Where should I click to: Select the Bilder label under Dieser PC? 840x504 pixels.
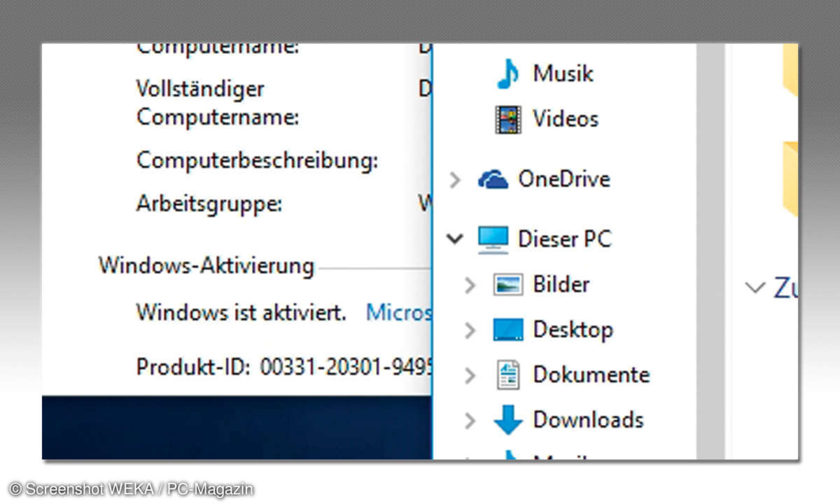pyautogui.click(x=561, y=285)
